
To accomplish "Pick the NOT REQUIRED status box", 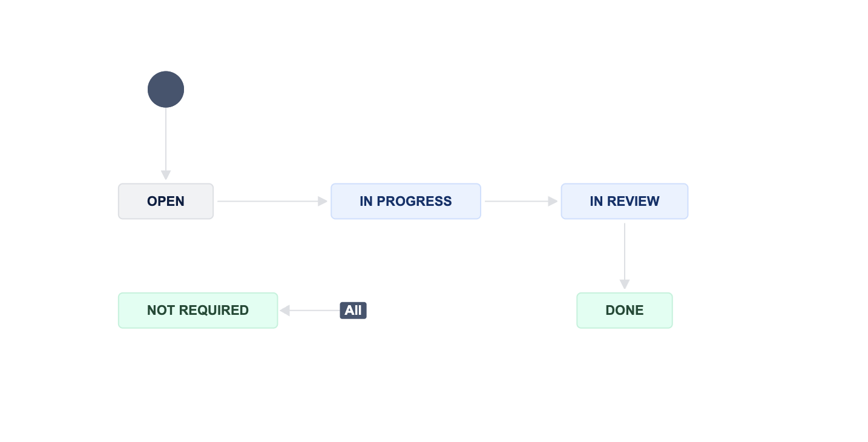I will (198, 311).
